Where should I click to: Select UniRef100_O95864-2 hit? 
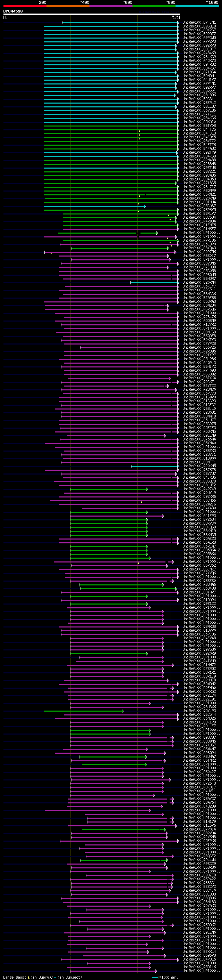(201, 550)
